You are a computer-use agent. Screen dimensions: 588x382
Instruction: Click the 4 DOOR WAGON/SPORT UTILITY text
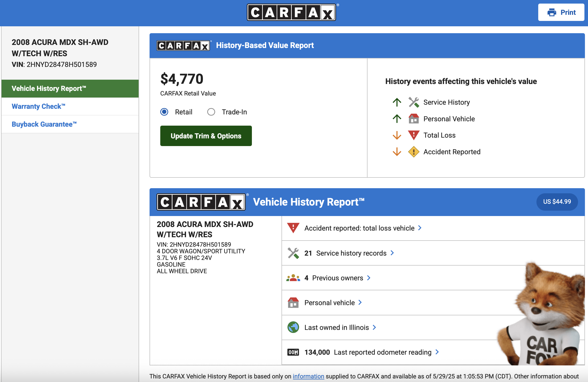pos(201,251)
